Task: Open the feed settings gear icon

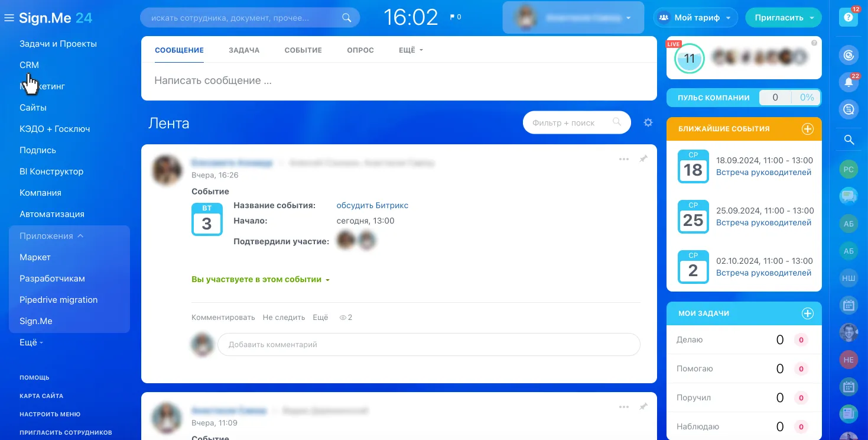Action: click(x=648, y=122)
